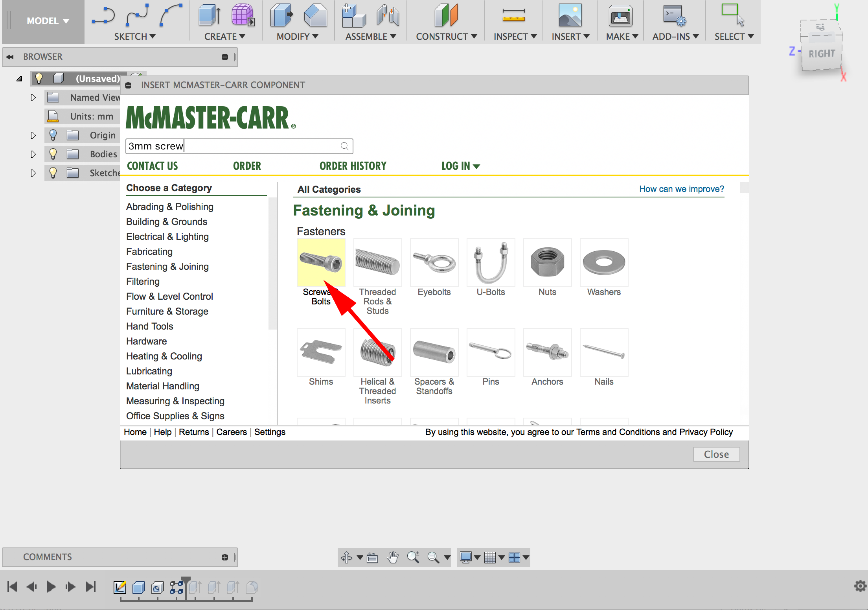
Task: Click the 3D Print make icon
Action: coord(620,16)
